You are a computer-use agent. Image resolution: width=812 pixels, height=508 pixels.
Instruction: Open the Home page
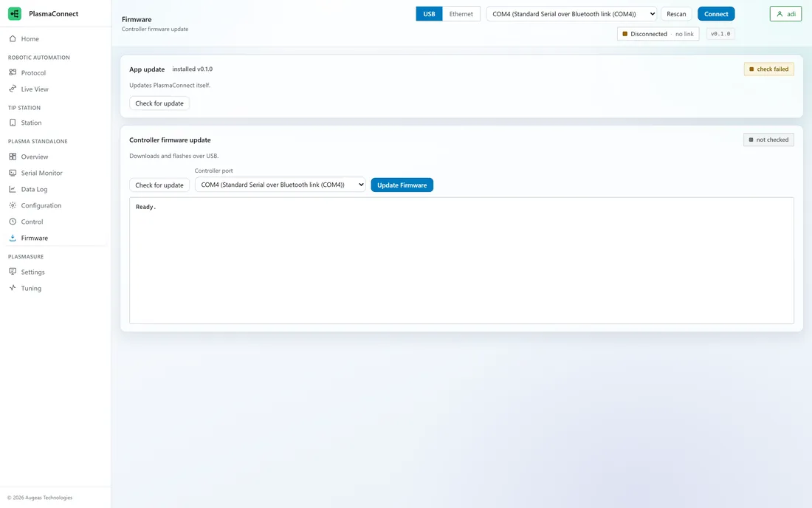[55, 39]
